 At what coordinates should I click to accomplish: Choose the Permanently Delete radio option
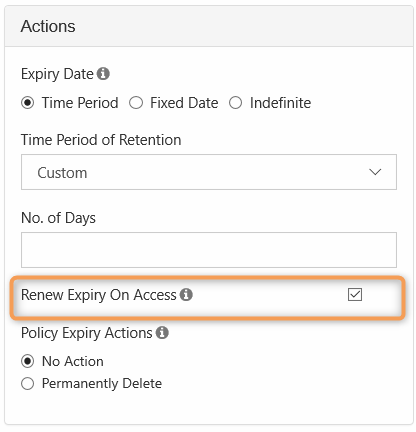tap(27, 383)
